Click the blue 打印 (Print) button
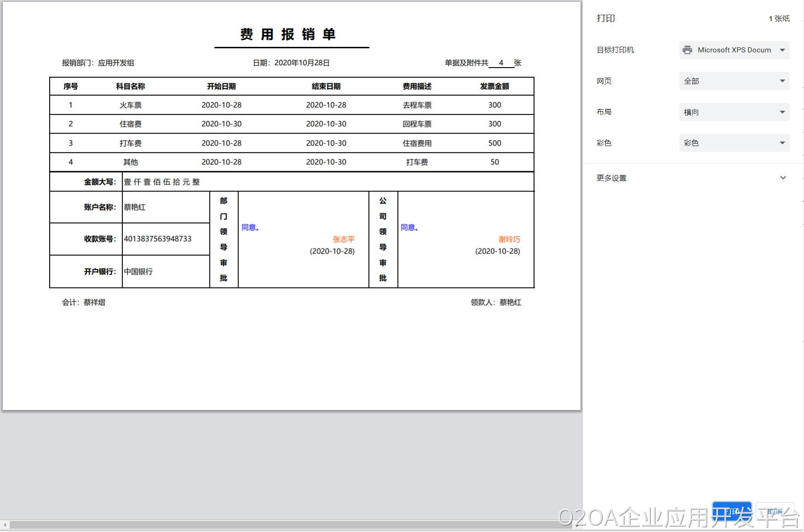804x532 pixels. click(731, 511)
